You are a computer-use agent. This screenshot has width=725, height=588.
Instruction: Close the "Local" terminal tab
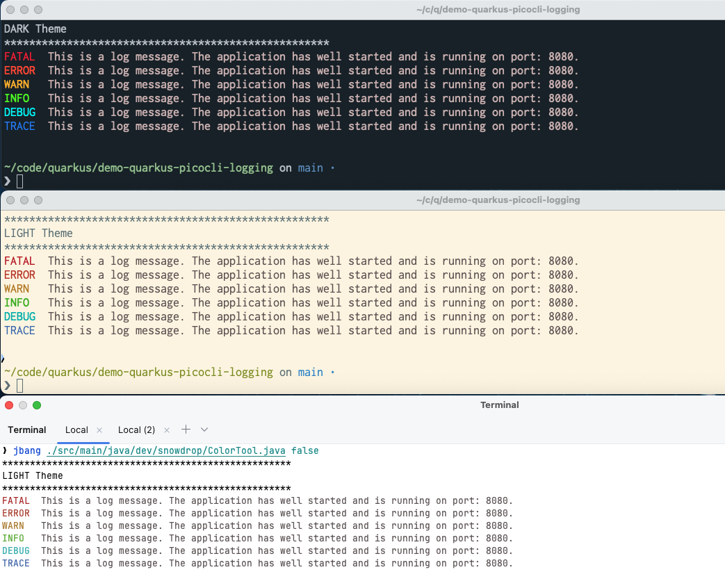(x=99, y=430)
